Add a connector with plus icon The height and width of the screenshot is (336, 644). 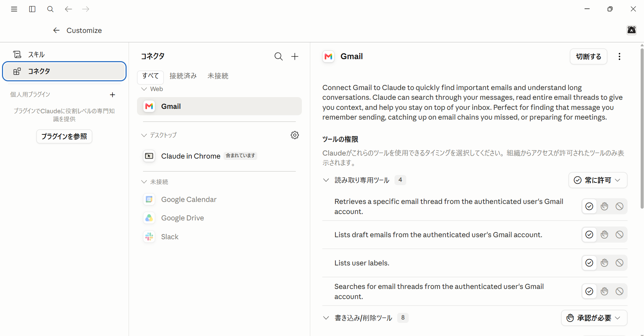pos(295,56)
